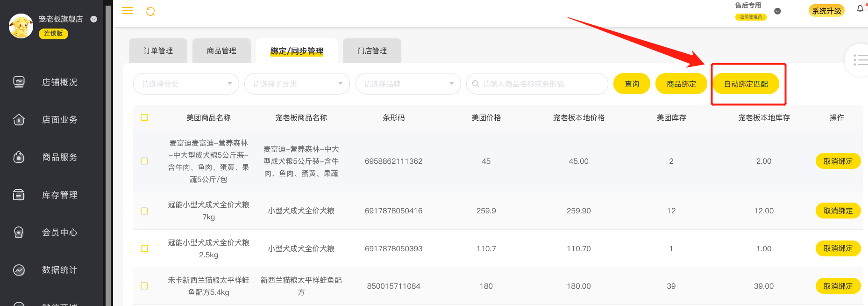The width and height of the screenshot is (868, 306).
Task: Expand the 宠老板旗舰店 store switcher arrow
Action: [93, 19]
